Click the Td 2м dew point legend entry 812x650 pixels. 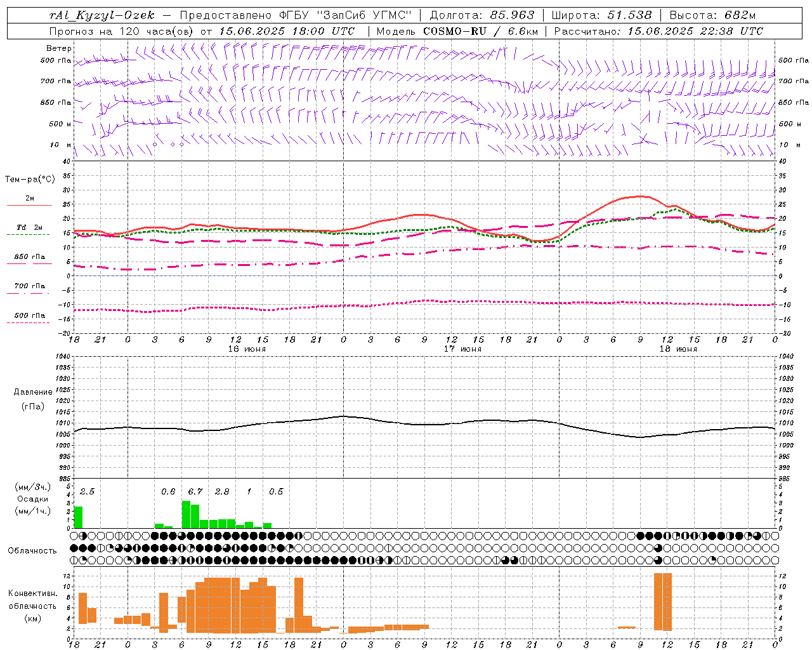(x=29, y=227)
